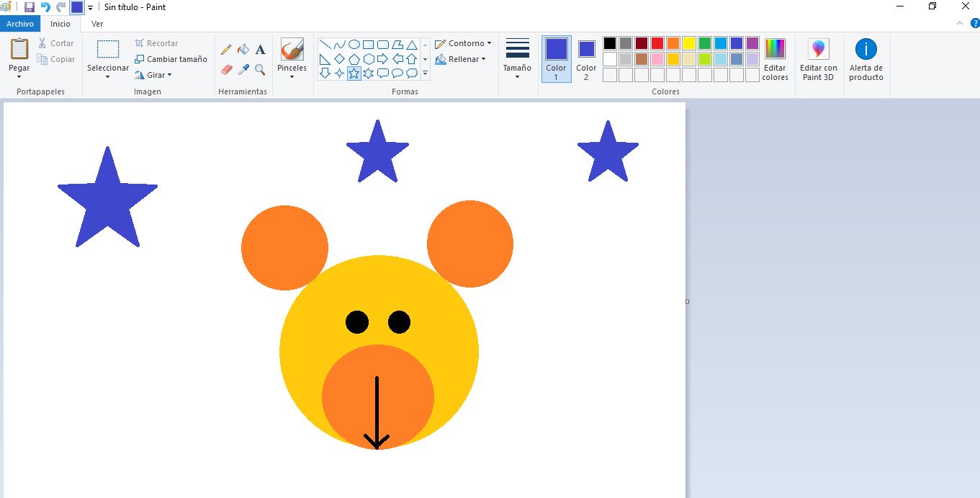Screen dimensions: 980x498
Task: Click Cambiar tamaño to resize image
Action: [x=171, y=58]
